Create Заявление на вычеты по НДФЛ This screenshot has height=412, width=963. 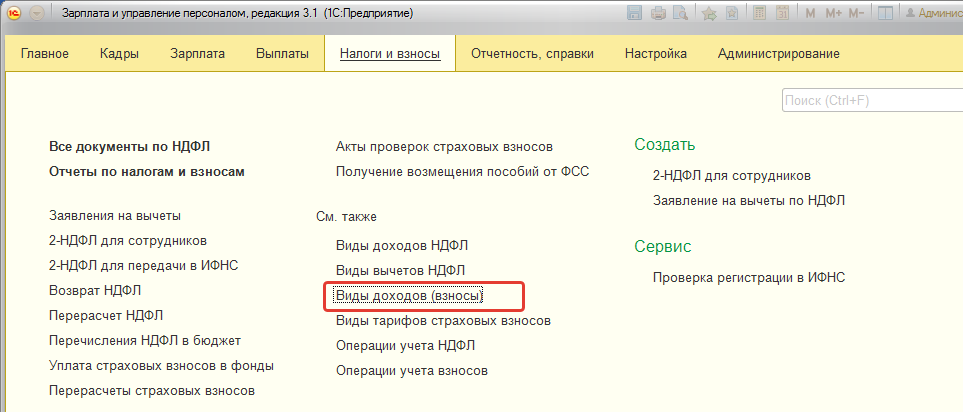(749, 200)
